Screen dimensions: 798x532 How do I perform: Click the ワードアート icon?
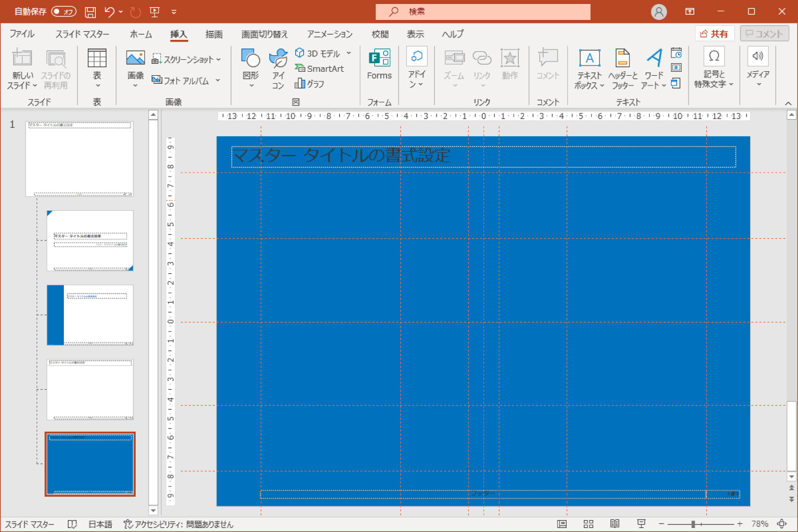point(654,58)
